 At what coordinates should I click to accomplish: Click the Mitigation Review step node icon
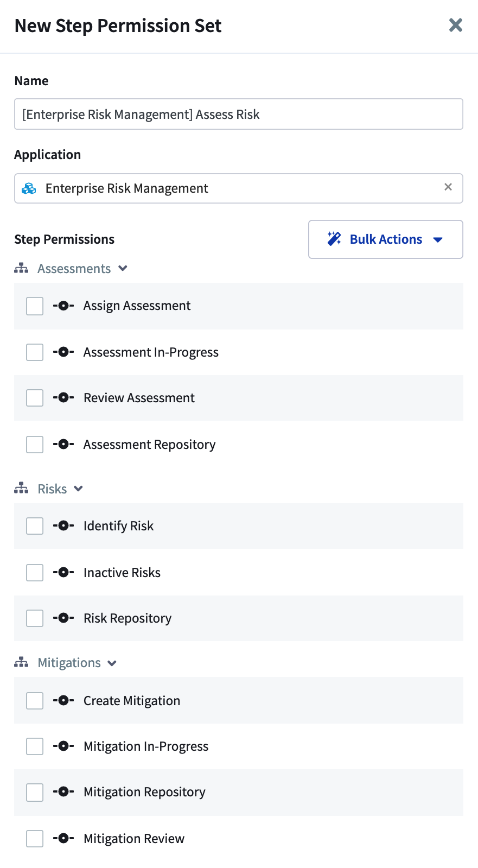pyautogui.click(x=63, y=839)
